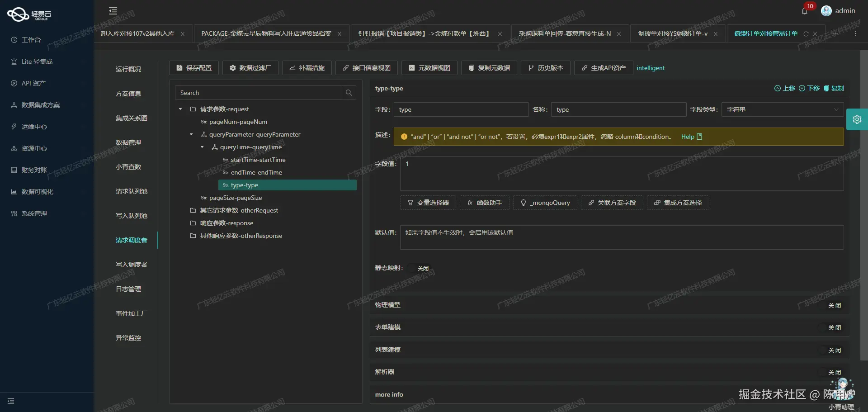Focus the Search box above the tree
The image size is (868, 412).
coord(259,93)
